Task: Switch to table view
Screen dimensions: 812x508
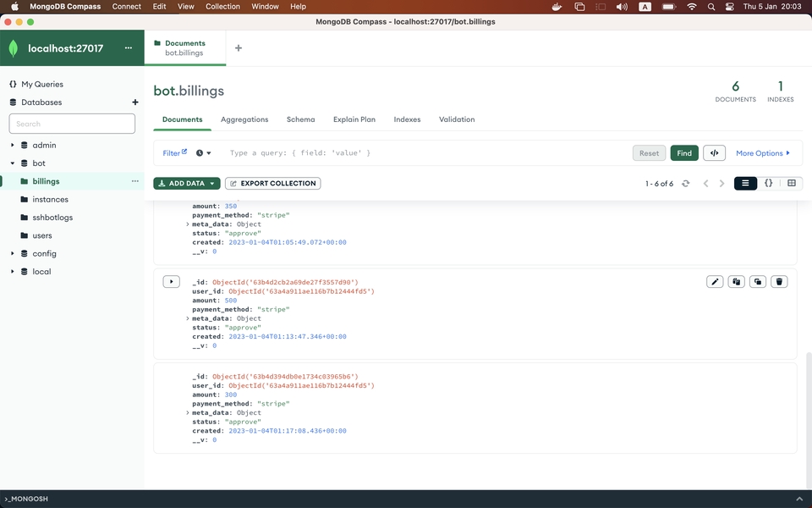Action: tap(792, 183)
